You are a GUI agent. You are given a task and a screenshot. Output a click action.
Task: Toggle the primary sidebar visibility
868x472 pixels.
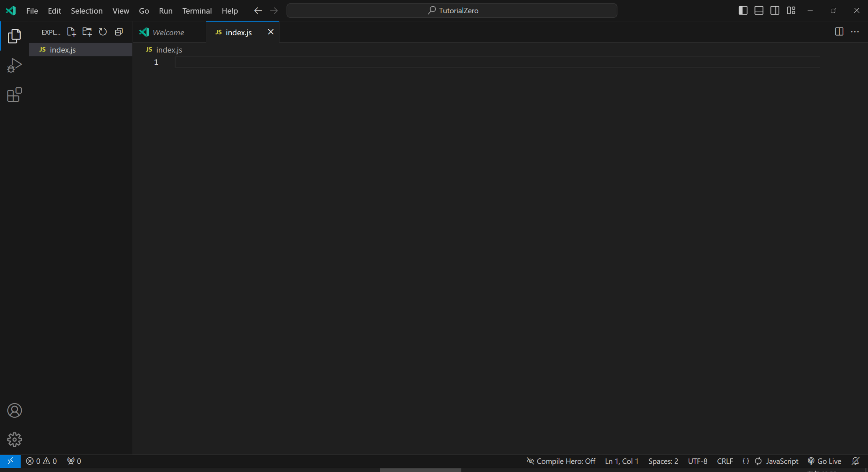(x=743, y=10)
